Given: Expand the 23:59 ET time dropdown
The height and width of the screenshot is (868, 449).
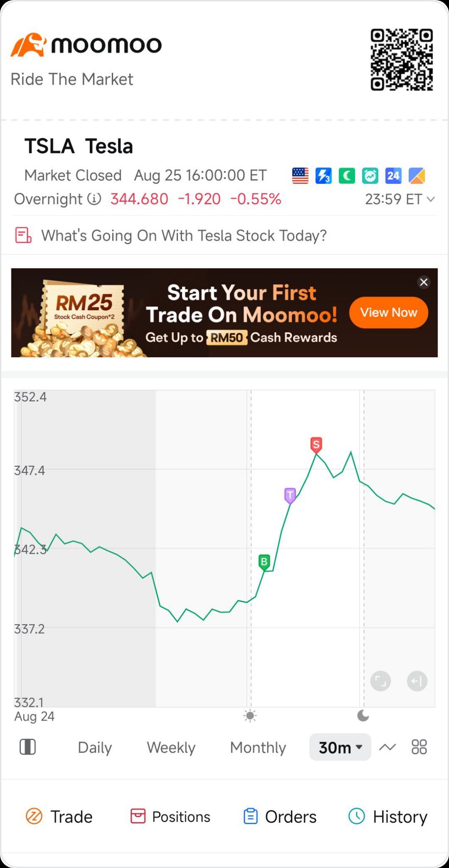Looking at the screenshot, I should (x=400, y=199).
